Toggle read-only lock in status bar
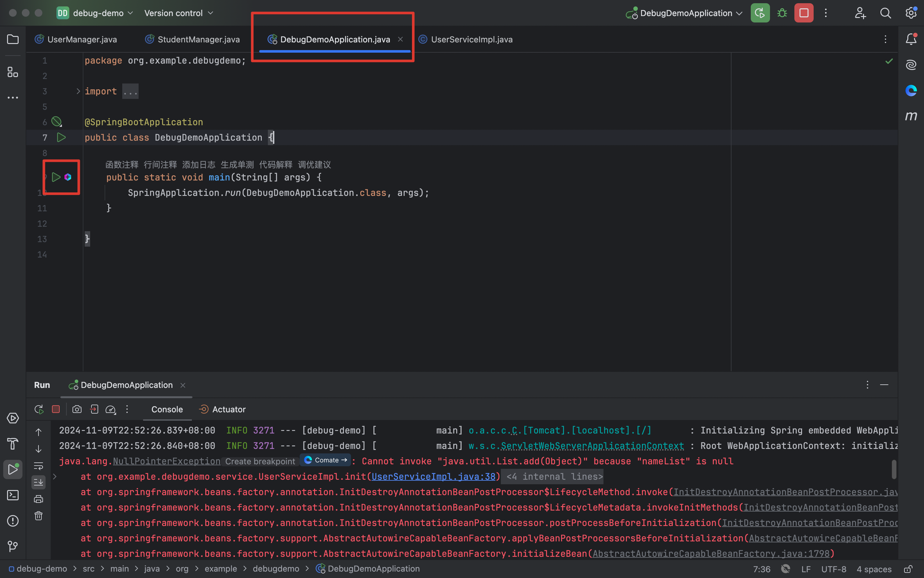The image size is (924, 578). pos(908,569)
